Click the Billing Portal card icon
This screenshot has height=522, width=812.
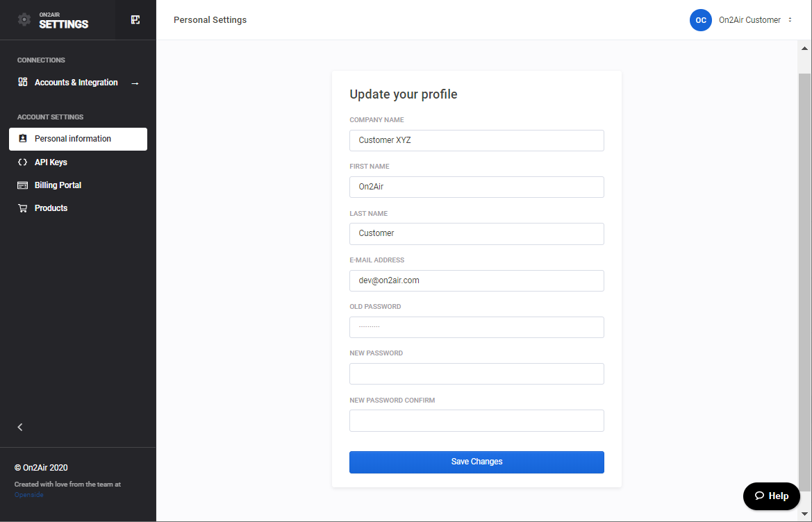click(23, 185)
